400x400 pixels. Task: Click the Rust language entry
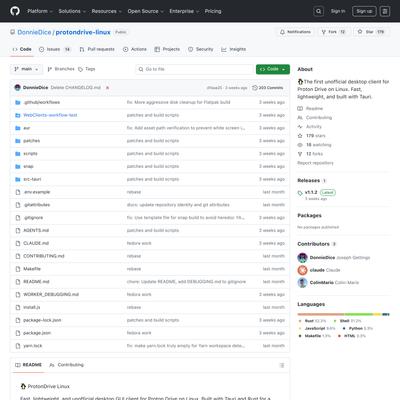(x=313, y=321)
